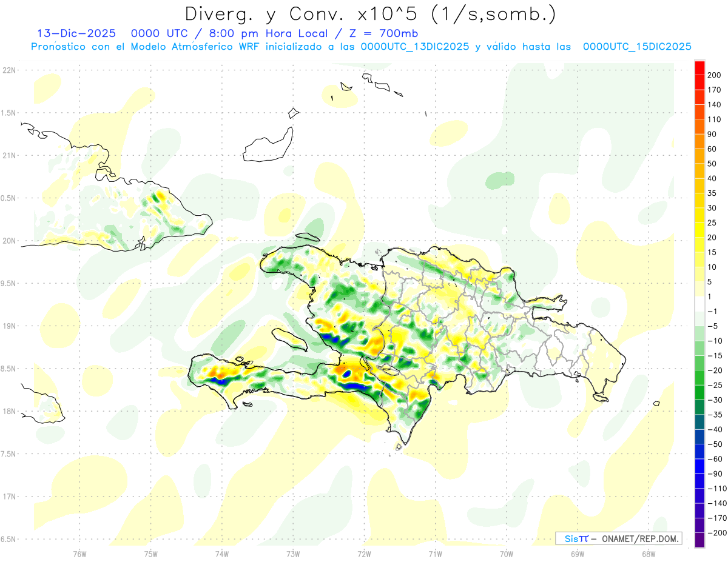Image resolution: width=728 pixels, height=562 pixels.
Task: Click the "0000UTC_15DIC2025" valid-until time
Action: click(637, 47)
